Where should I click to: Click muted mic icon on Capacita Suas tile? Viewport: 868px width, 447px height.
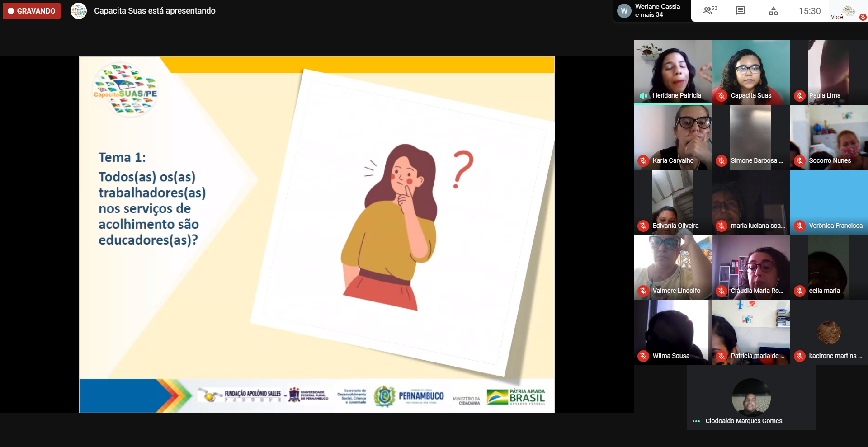click(722, 96)
